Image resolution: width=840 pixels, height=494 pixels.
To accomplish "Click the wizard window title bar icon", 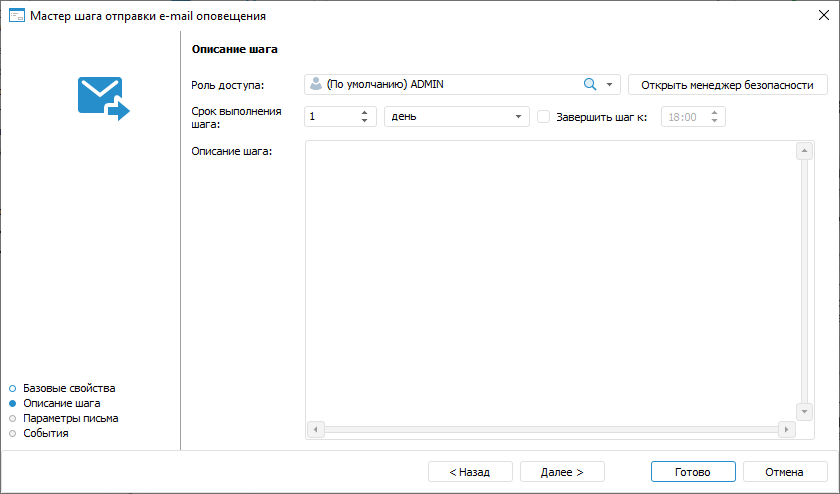I will 16,16.
